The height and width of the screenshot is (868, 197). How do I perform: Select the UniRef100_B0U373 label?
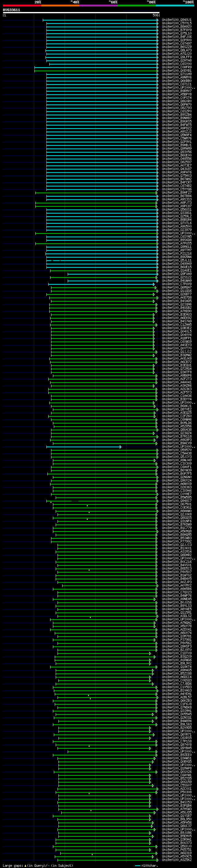click(x=176, y=843)
